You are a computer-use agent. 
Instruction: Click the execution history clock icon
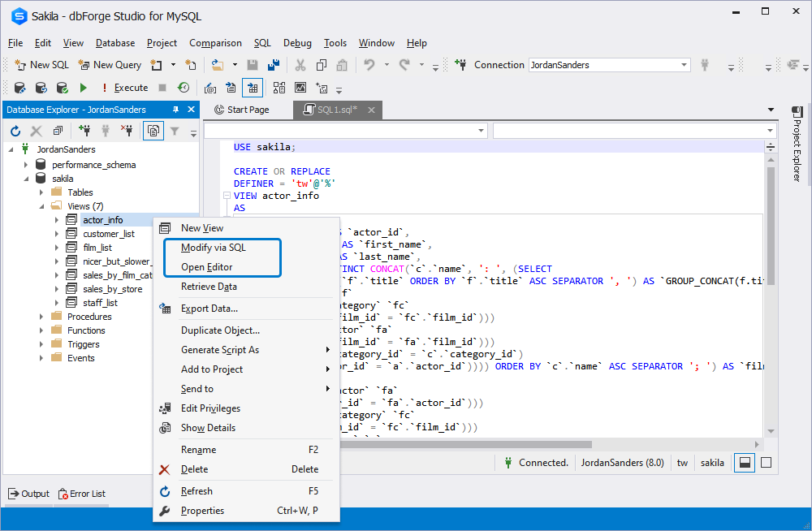click(184, 88)
